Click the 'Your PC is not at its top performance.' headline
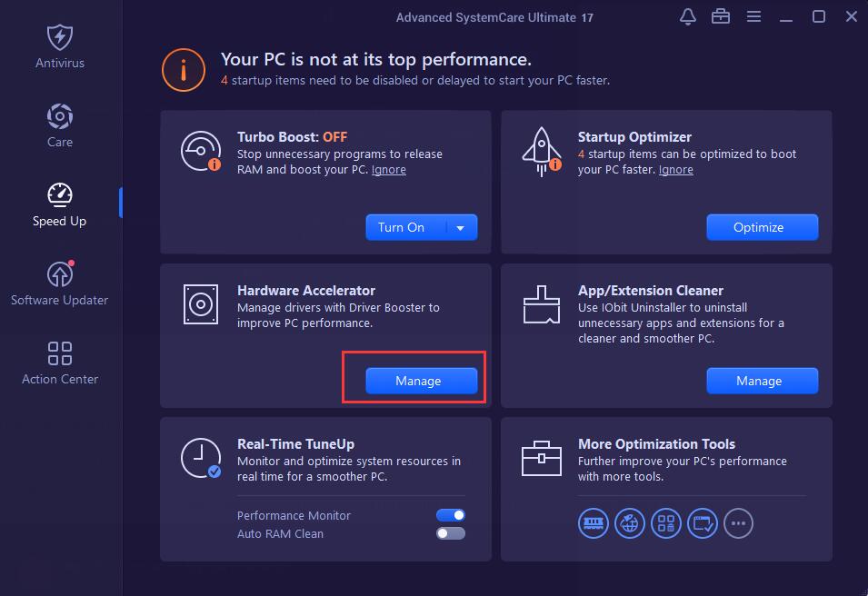Screen dimensions: 868x596 point(376,59)
